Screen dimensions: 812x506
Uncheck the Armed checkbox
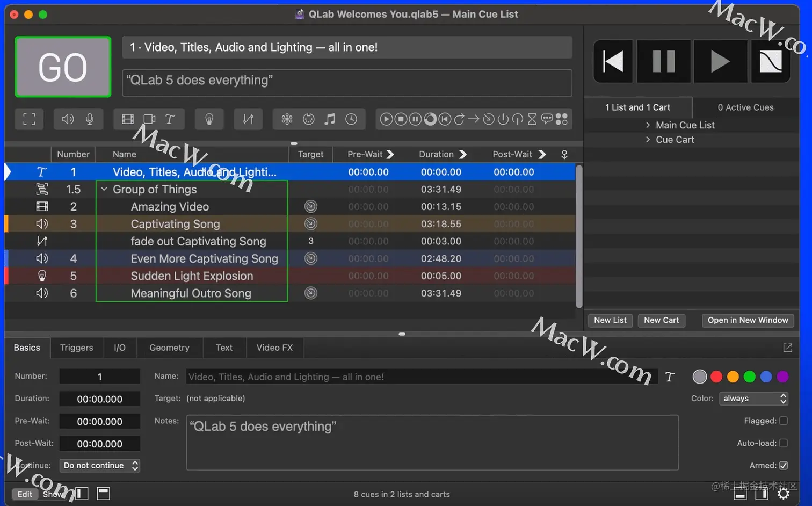(x=784, y=465)
